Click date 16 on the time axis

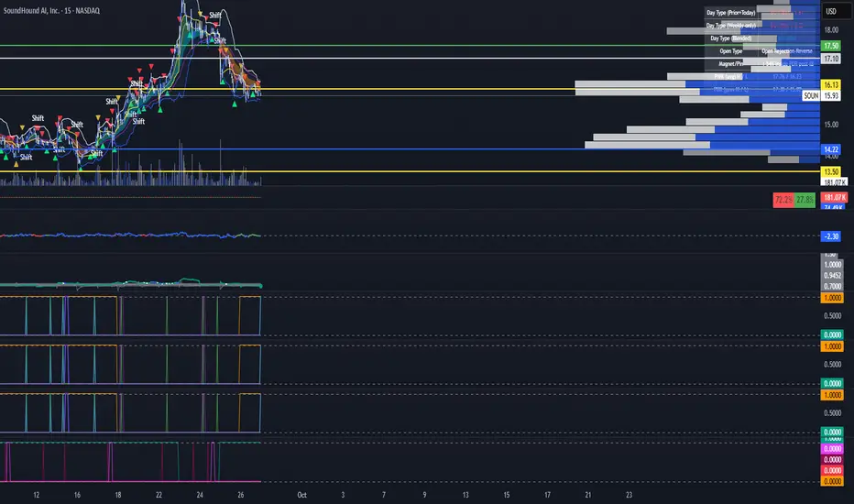pos(77,495)
